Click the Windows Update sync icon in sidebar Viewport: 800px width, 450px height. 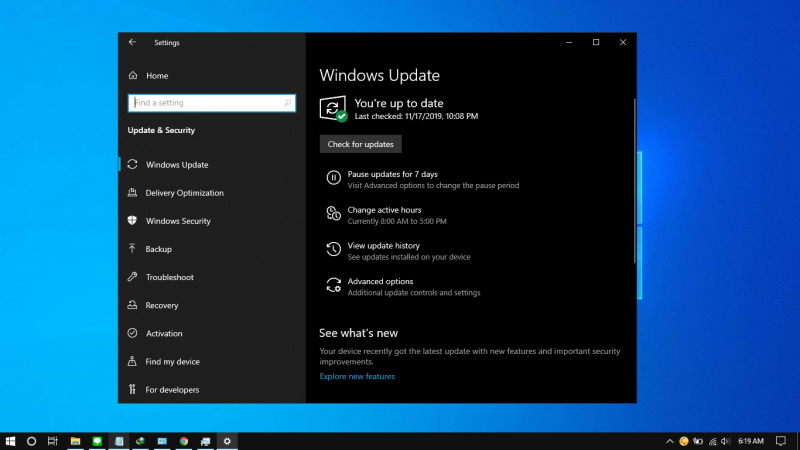(x=133, y=164)
